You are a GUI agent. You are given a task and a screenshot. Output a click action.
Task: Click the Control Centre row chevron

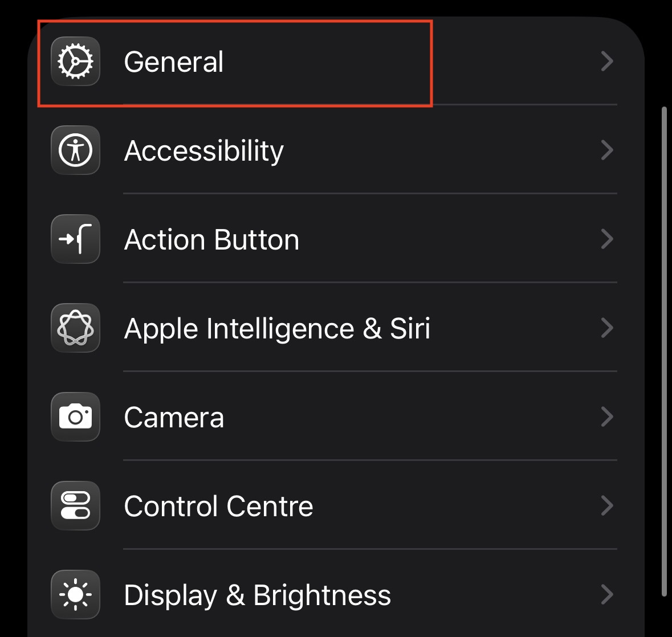coord(607,506)
